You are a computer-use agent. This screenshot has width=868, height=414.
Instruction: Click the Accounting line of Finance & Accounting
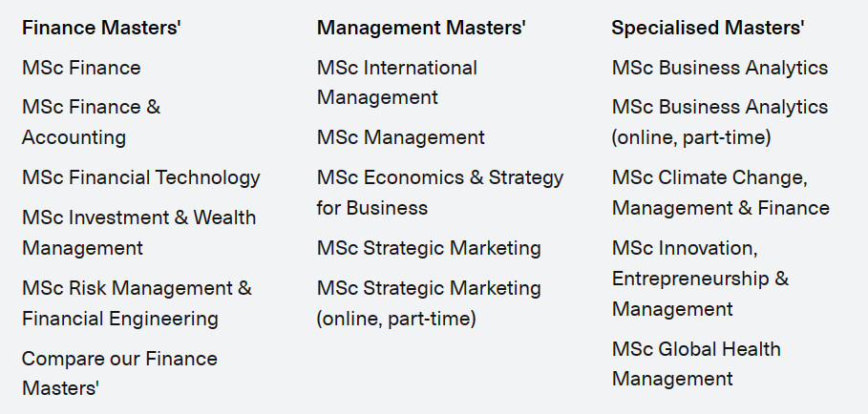pos(74,137)
